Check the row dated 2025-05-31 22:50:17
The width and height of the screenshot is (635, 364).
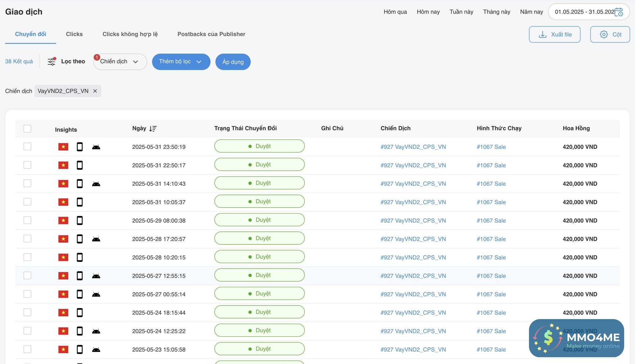click(x=27, y=165)
